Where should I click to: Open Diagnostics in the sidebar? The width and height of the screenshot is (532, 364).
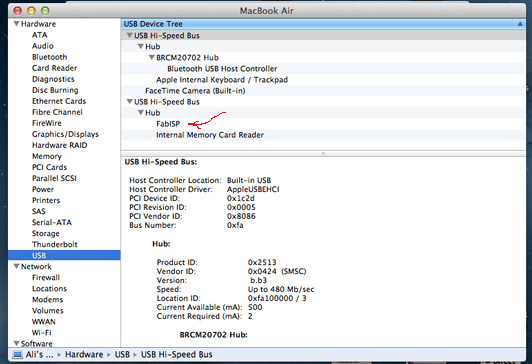tap(53, 79)
